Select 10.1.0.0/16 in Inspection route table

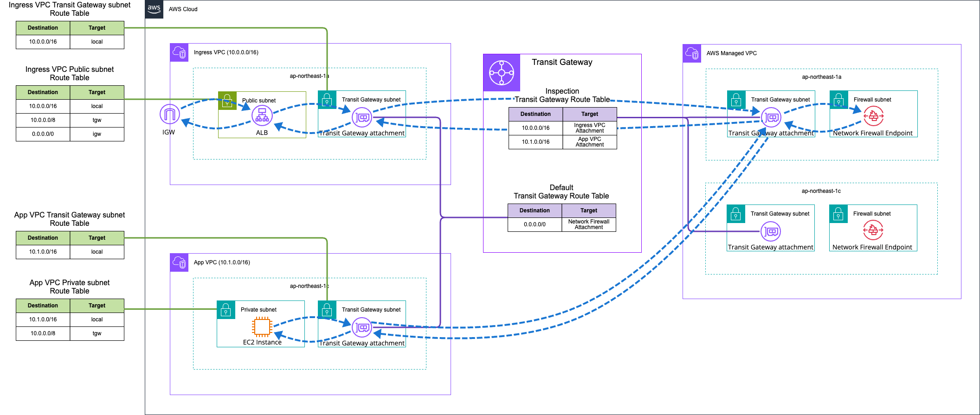[535, 142]
